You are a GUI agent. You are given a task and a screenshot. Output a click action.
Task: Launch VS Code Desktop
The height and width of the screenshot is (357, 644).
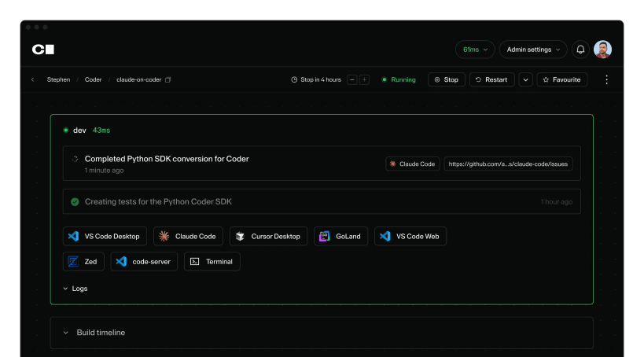105,236
